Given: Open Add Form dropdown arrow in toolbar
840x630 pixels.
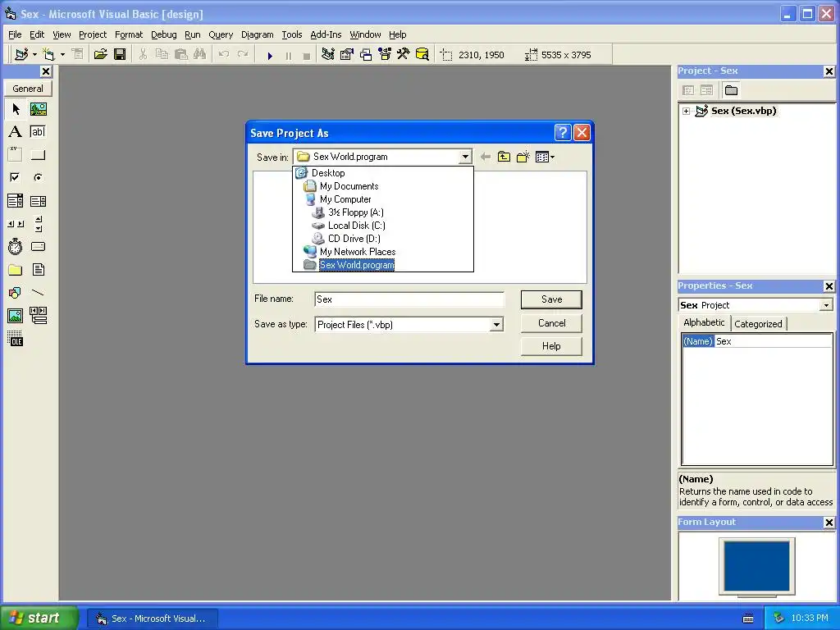Looking at the screenshot, I should click(62, 55).
